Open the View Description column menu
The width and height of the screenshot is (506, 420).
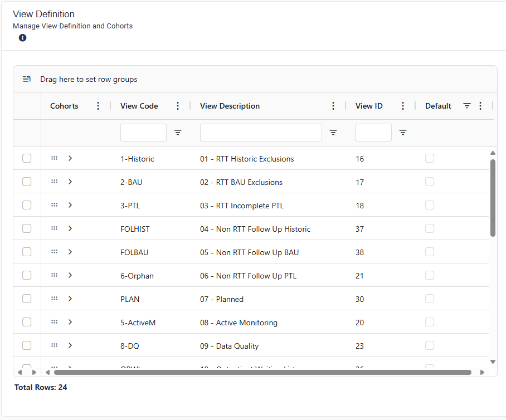coord(333,106)
